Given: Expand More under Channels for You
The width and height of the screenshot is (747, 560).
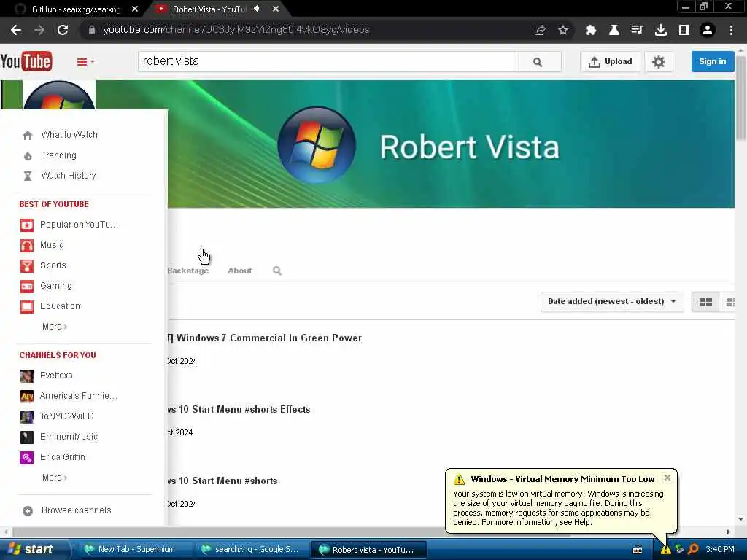Looking at the screenshot, I should 54,478.
